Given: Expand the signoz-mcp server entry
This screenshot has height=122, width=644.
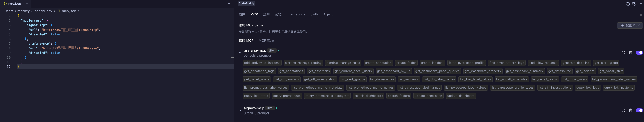Looking at the screenshot, I should tap(240, 110).
